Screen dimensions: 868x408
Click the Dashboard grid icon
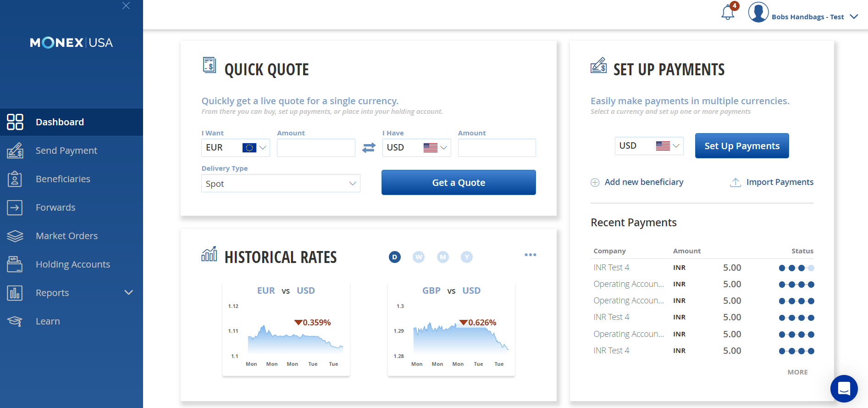click(15, 122)
